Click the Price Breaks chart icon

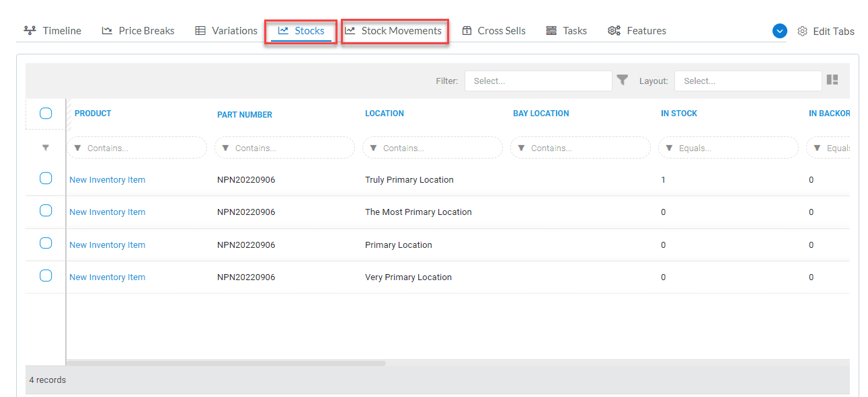coord(108,30)
